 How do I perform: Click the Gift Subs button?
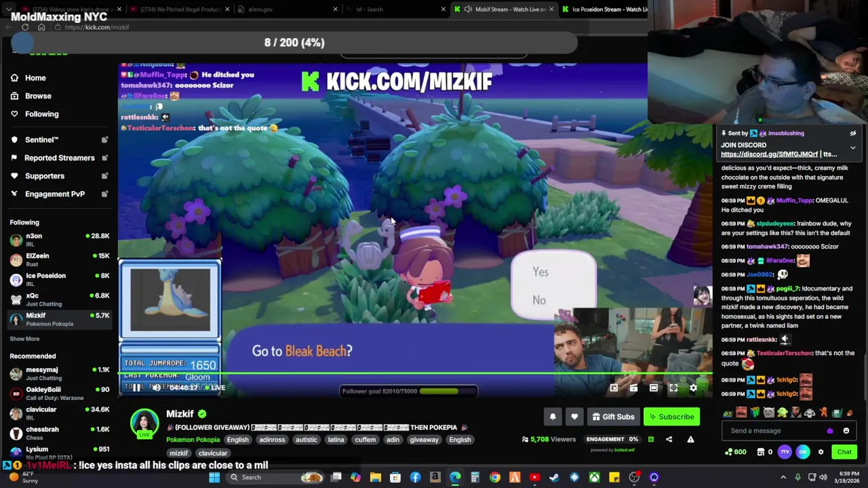click(613, 417)
